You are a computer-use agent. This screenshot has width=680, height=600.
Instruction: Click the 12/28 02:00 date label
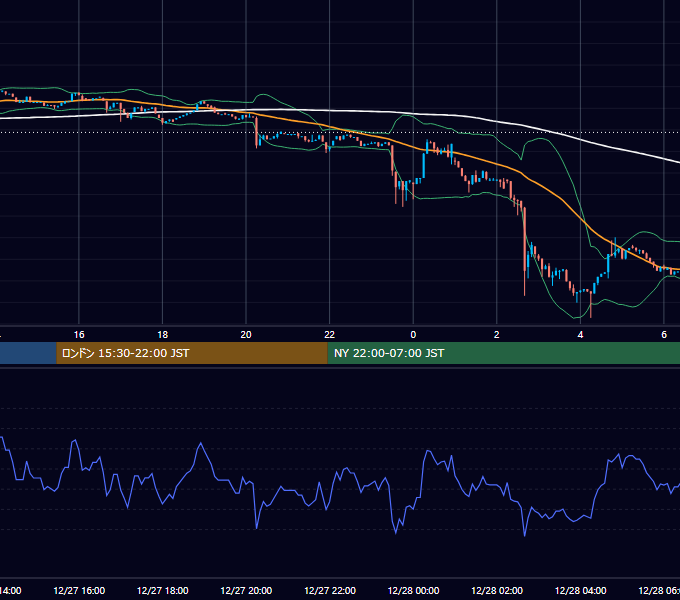[497, 591]
